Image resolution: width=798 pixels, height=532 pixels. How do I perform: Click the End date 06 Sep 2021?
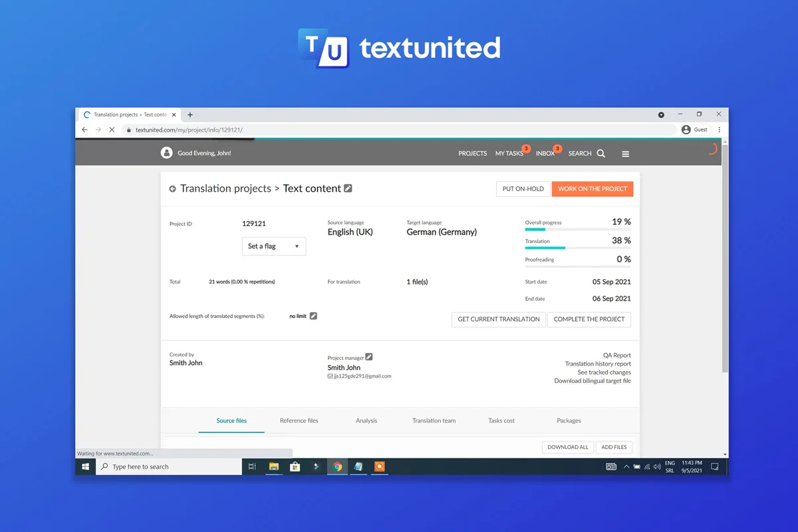(612, 299)
